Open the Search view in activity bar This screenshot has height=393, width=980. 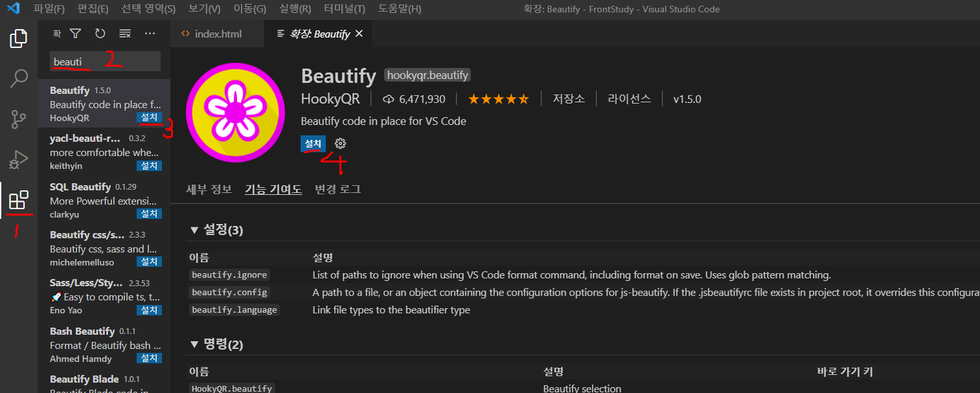click(x=19, y=79)
